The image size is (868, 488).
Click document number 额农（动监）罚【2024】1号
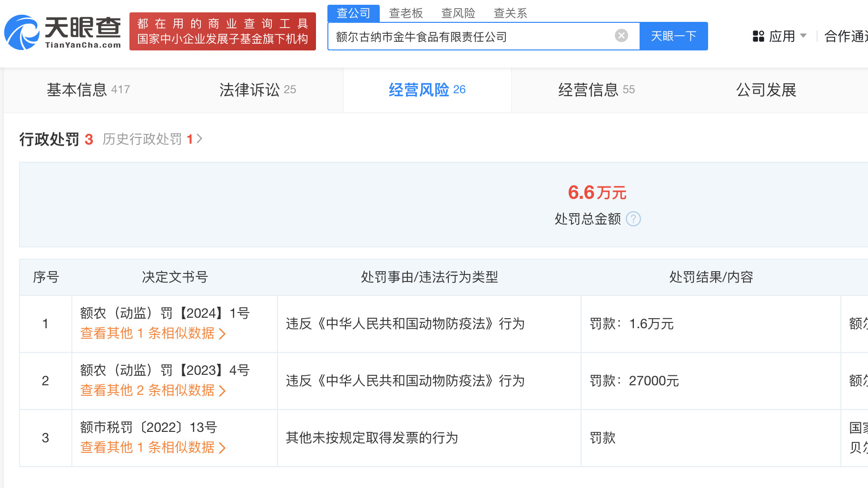coord(165,313)
